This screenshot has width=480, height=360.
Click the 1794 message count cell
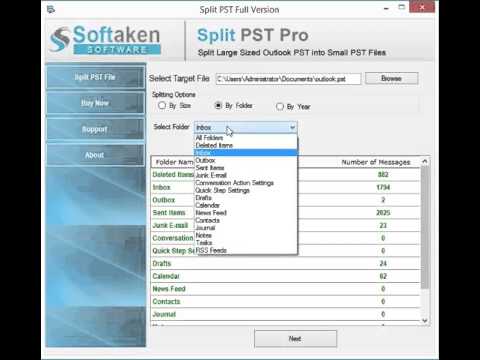coord(383,187)
